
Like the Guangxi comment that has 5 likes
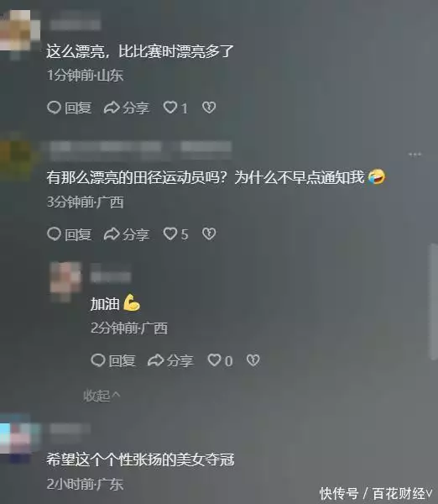170,234
